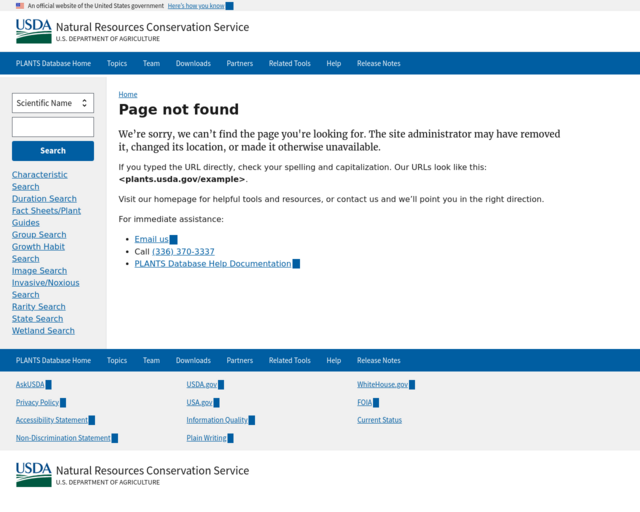The image size is (640, 512).
Task: Open Team in the footer navigation bar
Action: (151, 361)
